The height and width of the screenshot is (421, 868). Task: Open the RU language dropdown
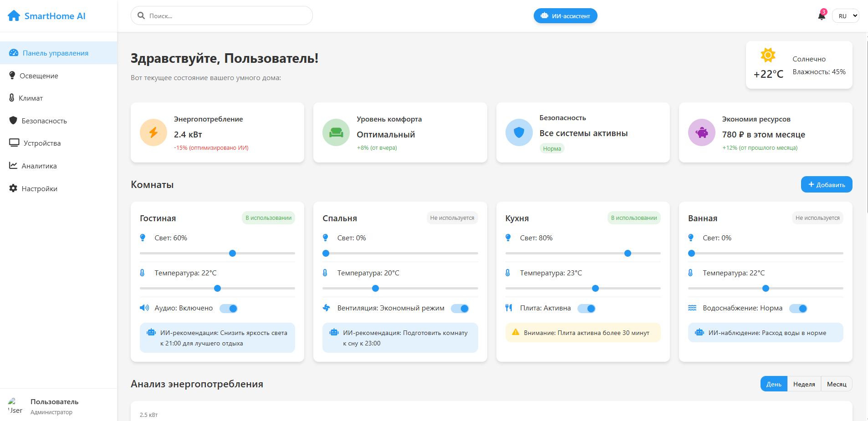[x=846, y=16]
